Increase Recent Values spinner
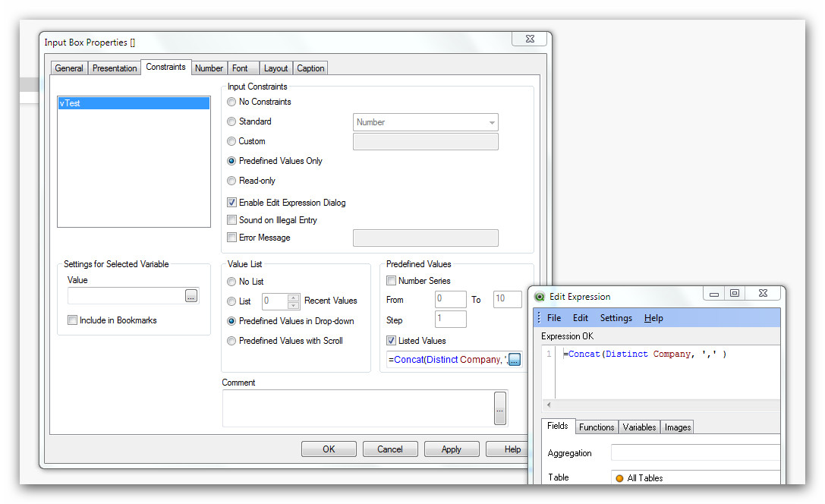This screenshot has width=825, height=504. point(294,298)
